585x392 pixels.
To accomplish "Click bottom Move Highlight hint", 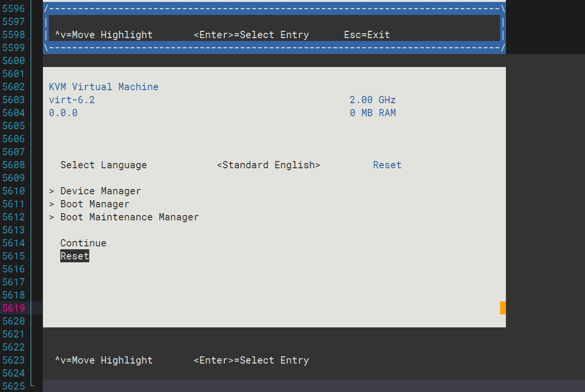I will point(104,360).
